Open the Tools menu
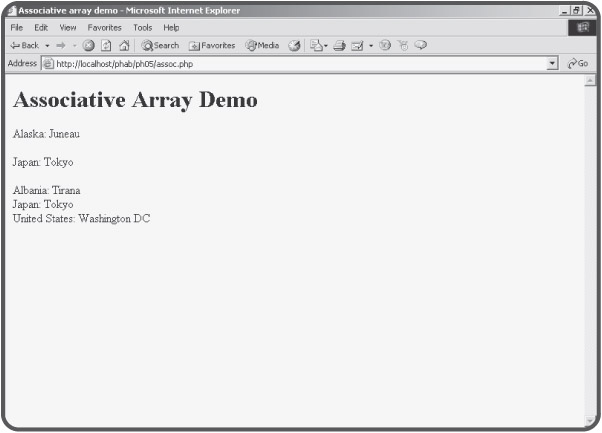 (142, 27)
